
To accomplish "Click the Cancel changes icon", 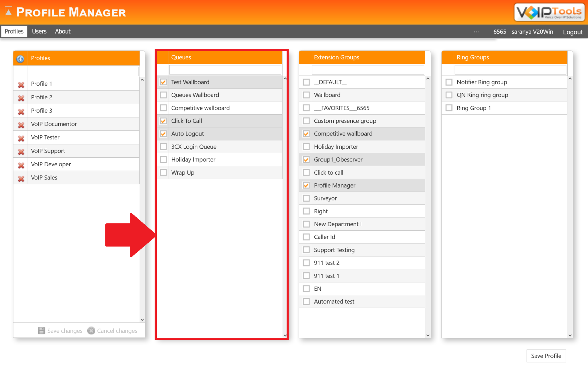I will pos(91,331).
